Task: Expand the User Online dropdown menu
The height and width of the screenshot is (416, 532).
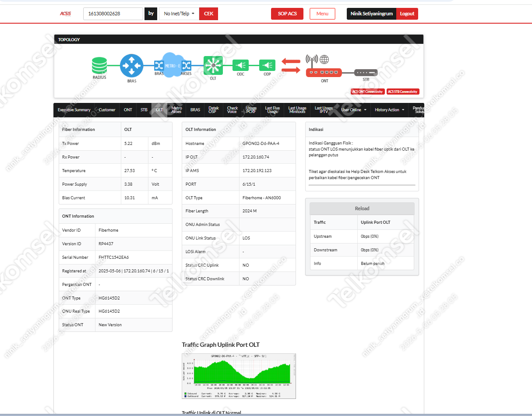Action: coord(354,110)
